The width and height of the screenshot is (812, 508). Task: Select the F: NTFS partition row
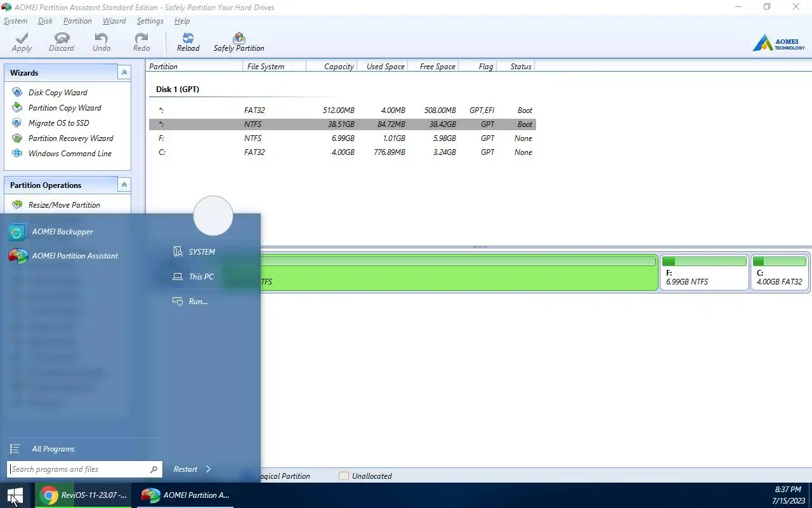pos(343,138)
